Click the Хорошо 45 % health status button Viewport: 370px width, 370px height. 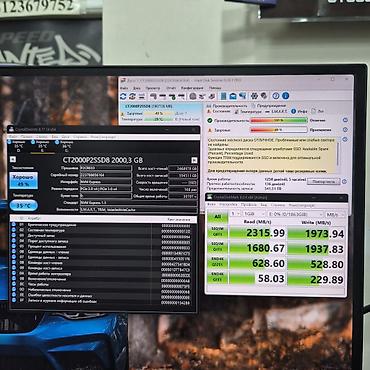23,180
